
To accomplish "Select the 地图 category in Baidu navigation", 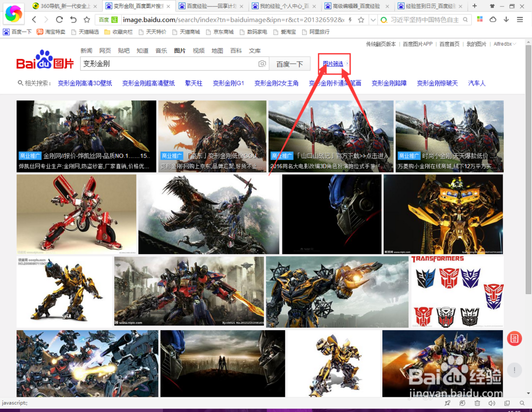I will tap(217, 51).
